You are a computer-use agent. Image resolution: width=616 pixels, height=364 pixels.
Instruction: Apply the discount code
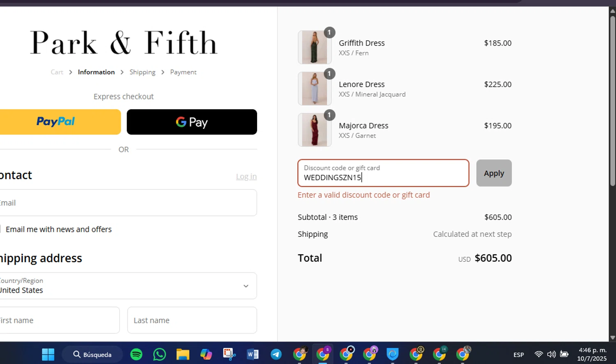494,173
